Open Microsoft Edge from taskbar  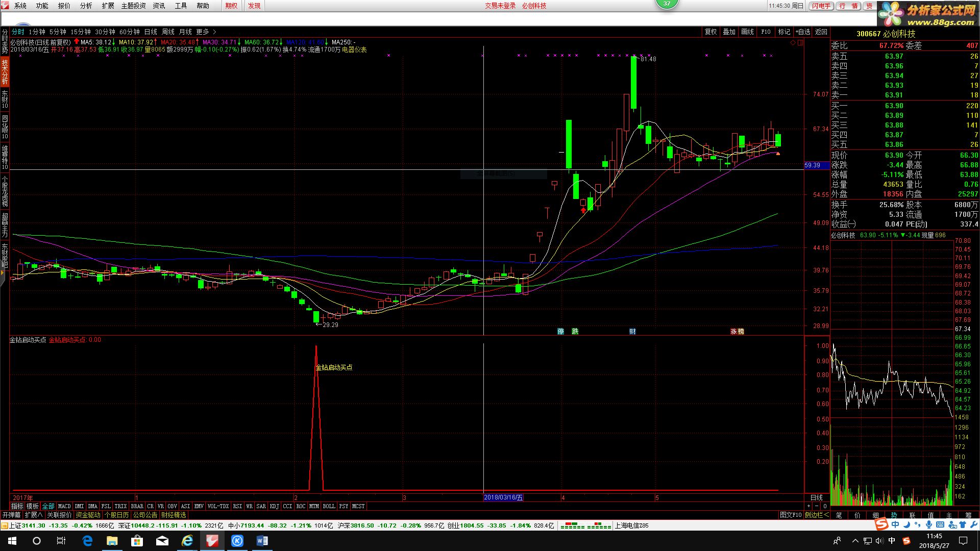click(x=87, y=541)
